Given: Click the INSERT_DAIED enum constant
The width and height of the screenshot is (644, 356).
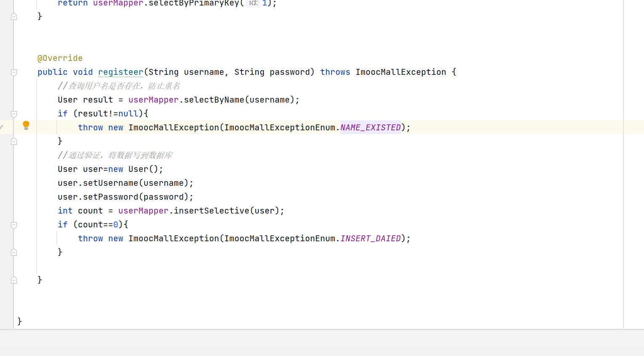Looking at the screenshot, I should [371, 238].
